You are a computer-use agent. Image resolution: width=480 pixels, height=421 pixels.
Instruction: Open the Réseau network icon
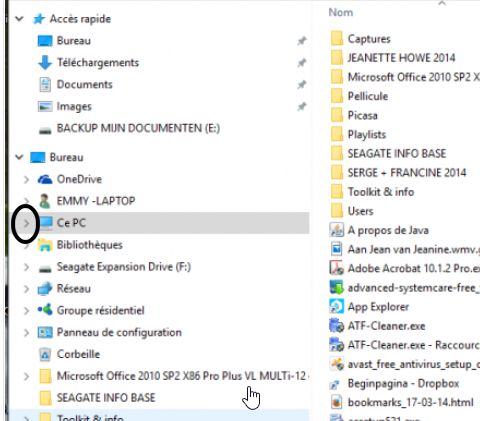click(45, 289)
